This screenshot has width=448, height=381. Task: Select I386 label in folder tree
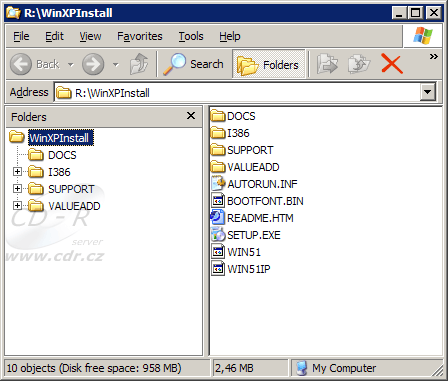point(59,172)
